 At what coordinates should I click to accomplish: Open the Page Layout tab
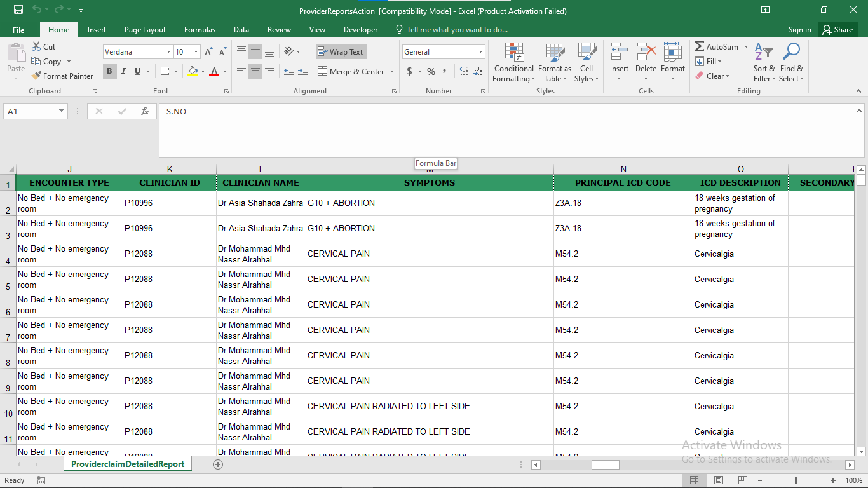click(145, 30)
